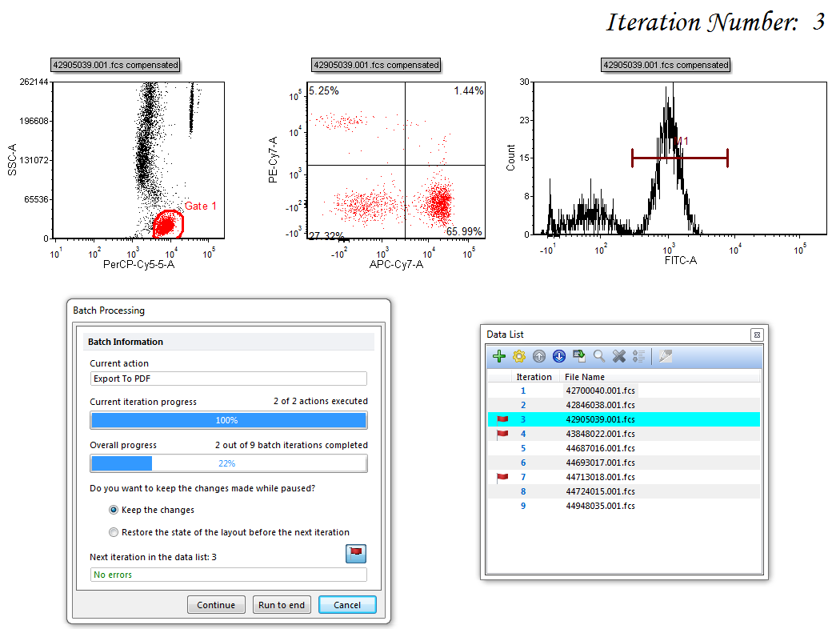Click the gray move-up arrow icon
Image resolution: width=840 pixels, height=629 pixels.
click(539, 357)
